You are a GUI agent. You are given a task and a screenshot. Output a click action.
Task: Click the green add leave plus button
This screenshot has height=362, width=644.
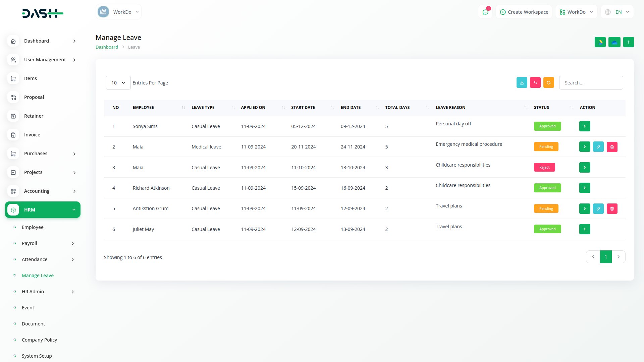click(628, 42)
